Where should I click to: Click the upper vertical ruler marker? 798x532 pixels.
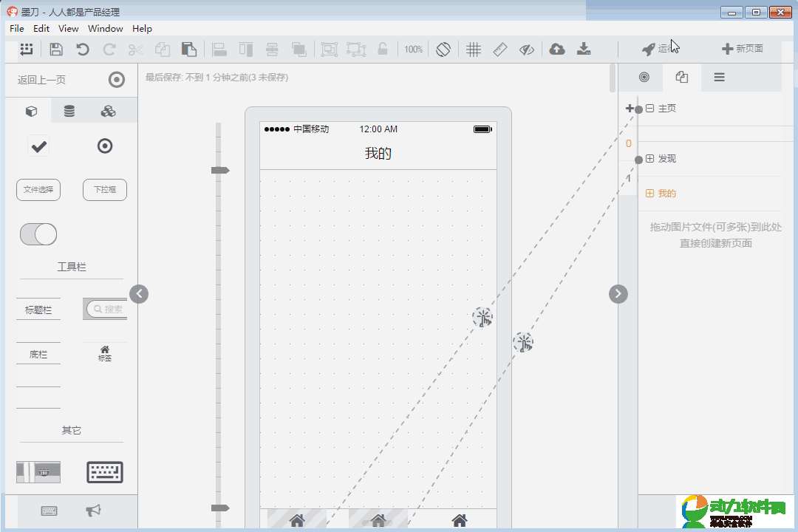220,170
